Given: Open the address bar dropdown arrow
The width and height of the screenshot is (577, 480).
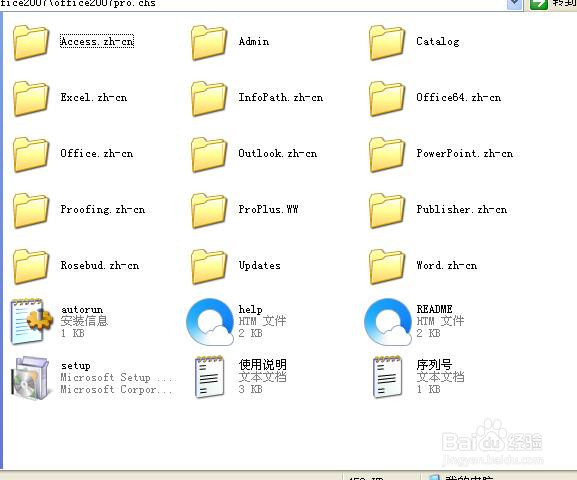Looking at the screenshot, I should click(514, 4).
